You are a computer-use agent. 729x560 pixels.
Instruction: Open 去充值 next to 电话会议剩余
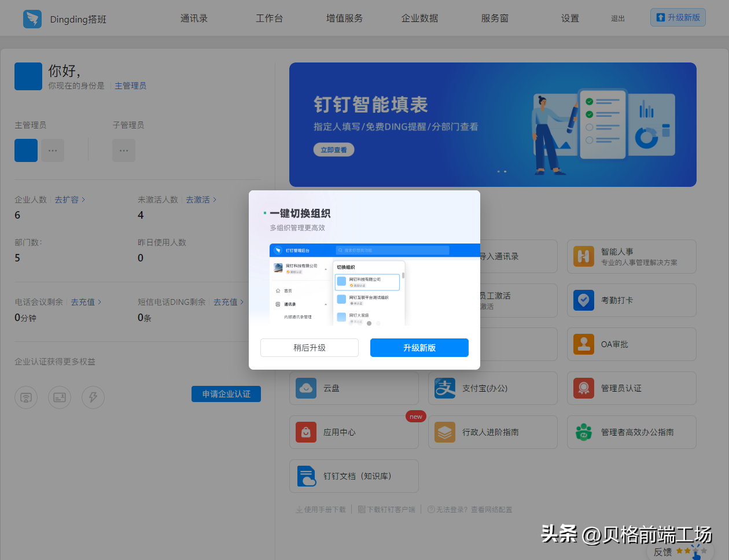click(x=86, y=302)
